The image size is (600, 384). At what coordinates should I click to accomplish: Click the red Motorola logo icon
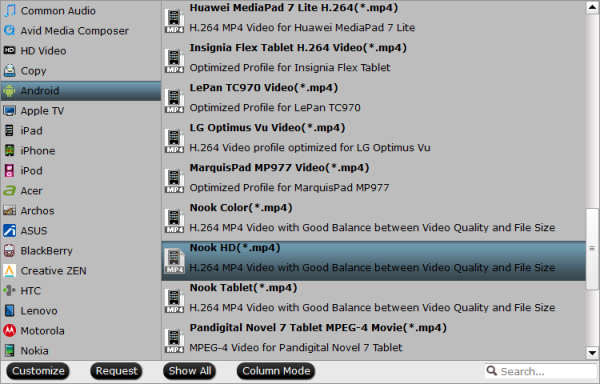(x=10, y=330)
